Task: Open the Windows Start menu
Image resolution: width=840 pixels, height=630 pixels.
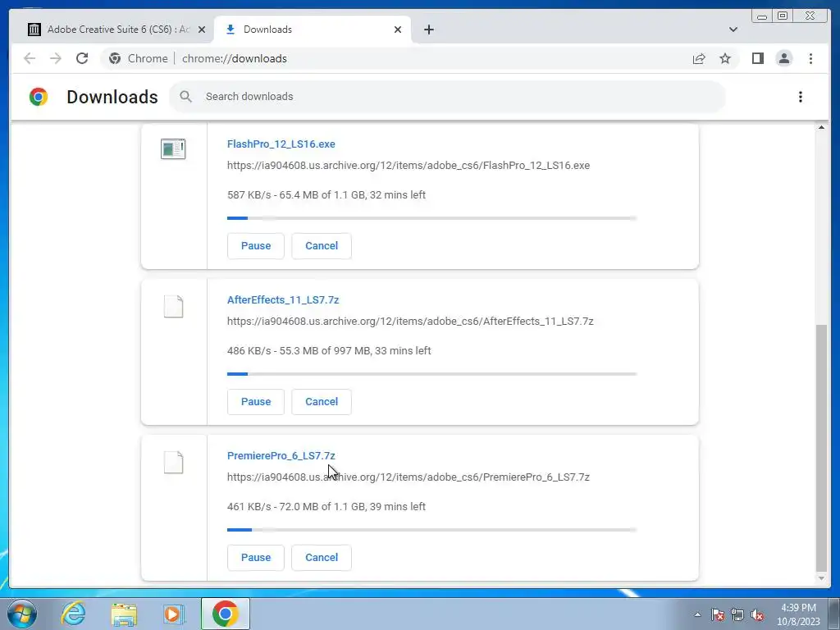Action: (22, 614)
